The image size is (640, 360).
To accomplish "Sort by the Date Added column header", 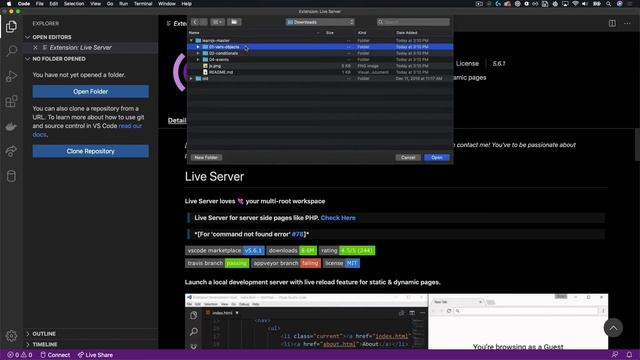I will tap(407, 33).
